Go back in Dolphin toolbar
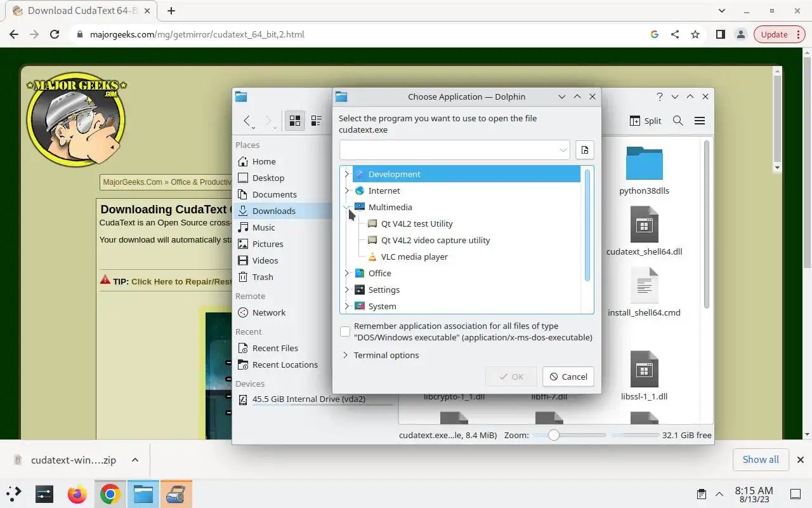 click(x=247, y=121)
